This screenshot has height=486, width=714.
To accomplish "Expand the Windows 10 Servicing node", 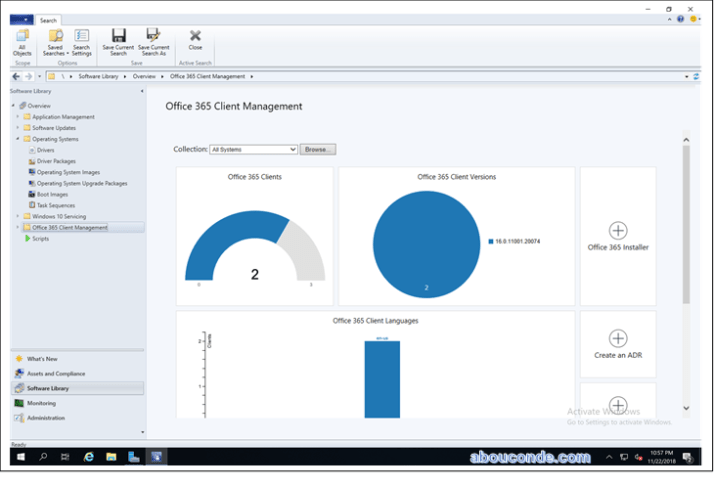I will coord(17,216).
